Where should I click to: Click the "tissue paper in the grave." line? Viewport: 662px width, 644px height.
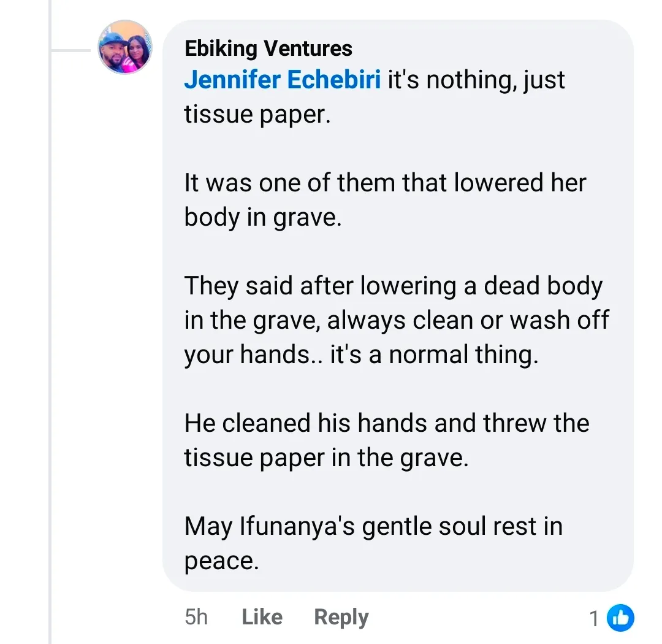pyautogui.click(x=326, y=458)
